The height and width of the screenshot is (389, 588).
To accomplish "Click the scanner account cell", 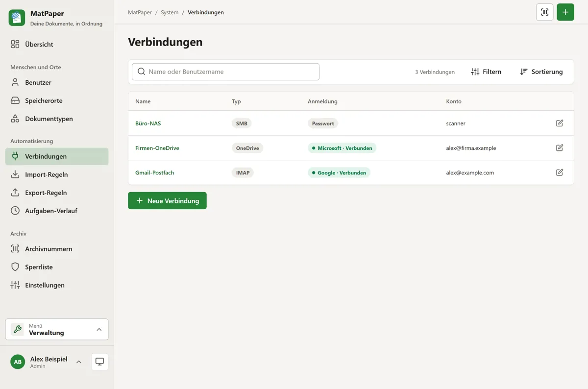I will [x=456, y=123].
